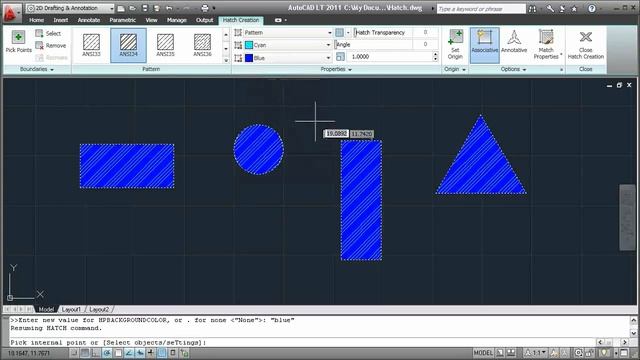Expand the Properties panel
This screenshot has height=360, width=640.
pyautogui.click(x=336, y=69)
